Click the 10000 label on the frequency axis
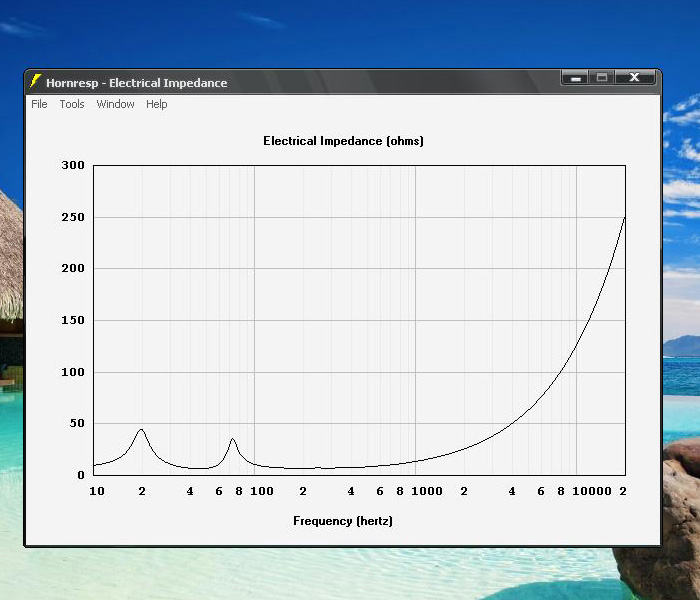Viewport: 700px width, 600px height. [592, 491]
